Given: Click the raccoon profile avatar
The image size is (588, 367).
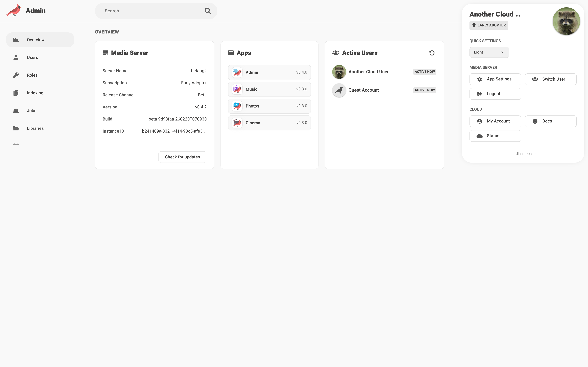Looking at the screenshot, I should [566, 21].
